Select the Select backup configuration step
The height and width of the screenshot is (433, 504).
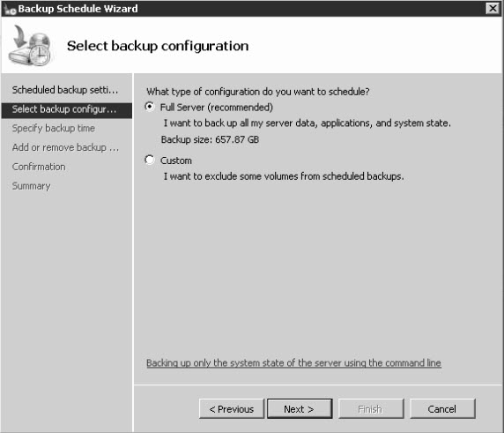67,109
